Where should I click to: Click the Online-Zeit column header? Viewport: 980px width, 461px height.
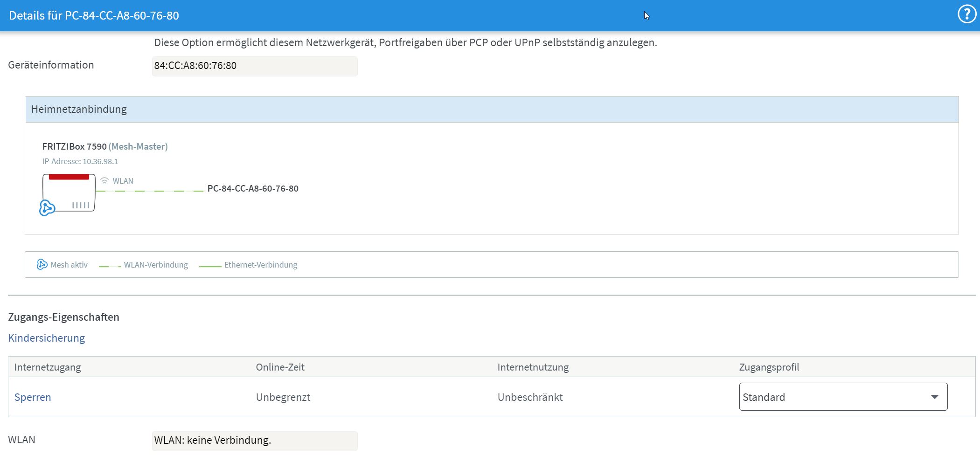(x=280, y=367)
